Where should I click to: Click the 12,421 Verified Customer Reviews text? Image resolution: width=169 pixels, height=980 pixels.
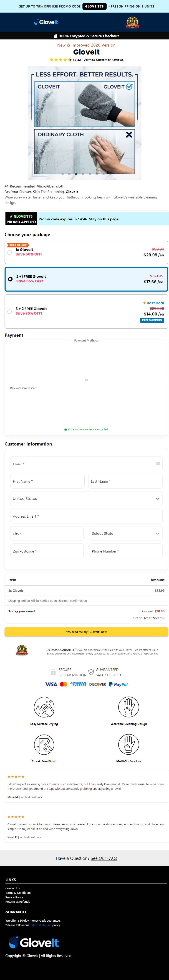tap(98, 60)
